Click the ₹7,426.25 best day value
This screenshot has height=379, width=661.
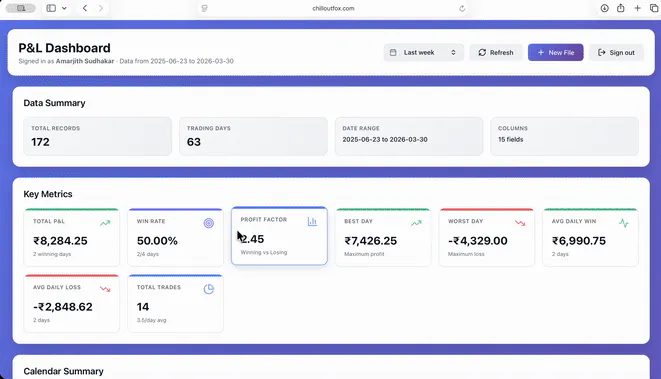[x=371, y=241]
